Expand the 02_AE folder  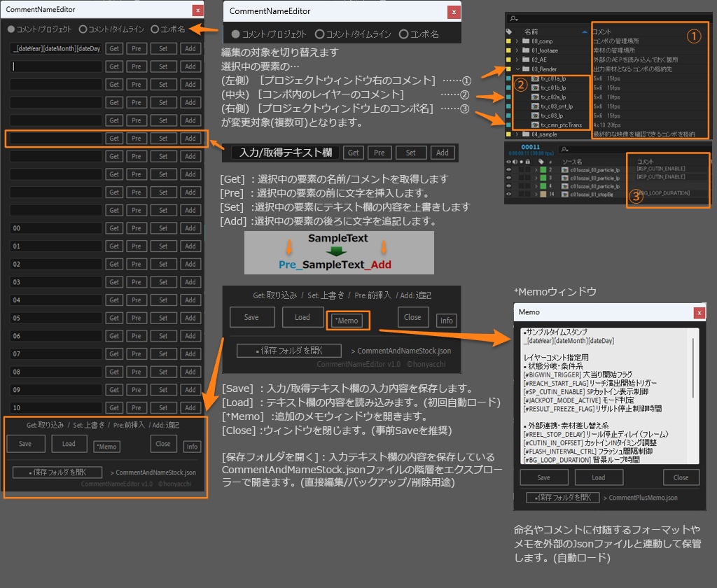(517, 59)
